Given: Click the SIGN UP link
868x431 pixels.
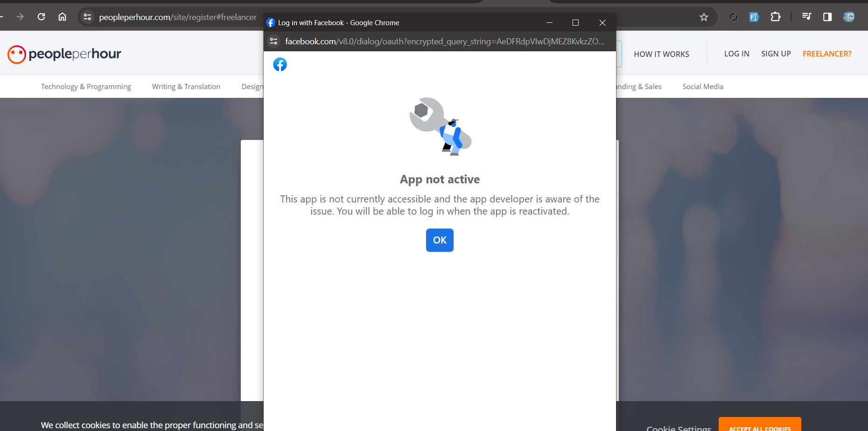Looking at the screenshot, I should pyautogui.click(x=776, y=54).
